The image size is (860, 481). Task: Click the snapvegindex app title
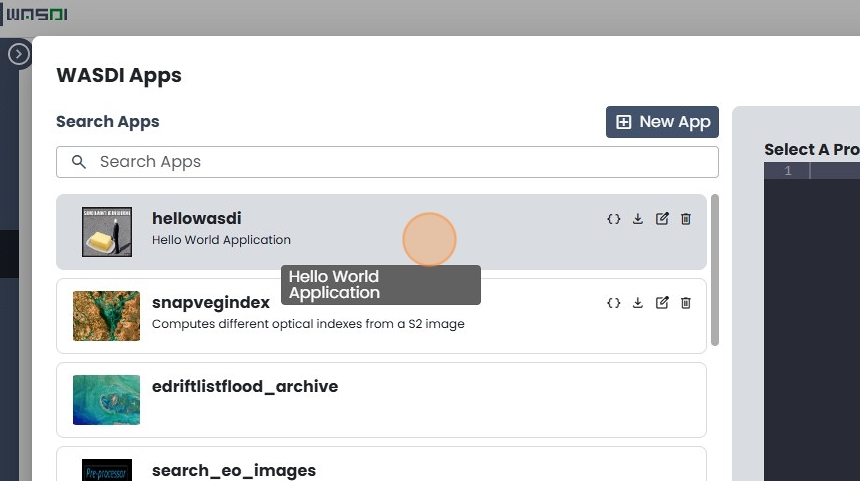[x=211, y=302]
